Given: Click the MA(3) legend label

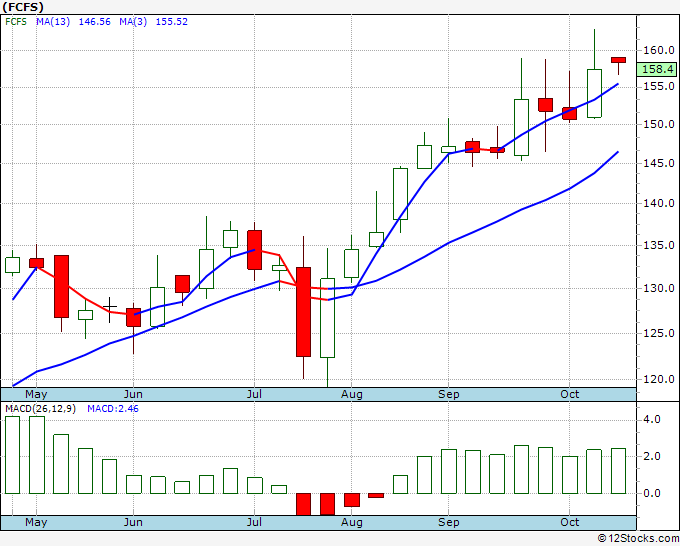Looking at the screenshot, I should (133, 22).
